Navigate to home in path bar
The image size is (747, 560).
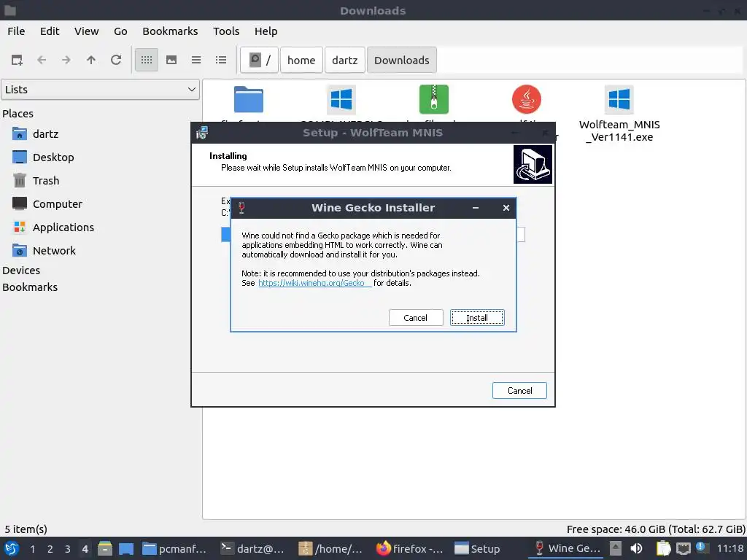301,60
